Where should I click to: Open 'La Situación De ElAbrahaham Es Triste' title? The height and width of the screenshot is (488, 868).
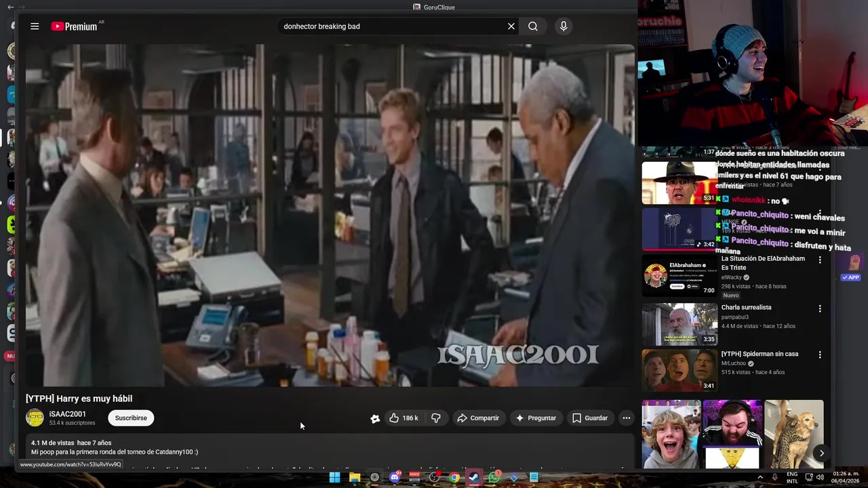tap(763, 263)
